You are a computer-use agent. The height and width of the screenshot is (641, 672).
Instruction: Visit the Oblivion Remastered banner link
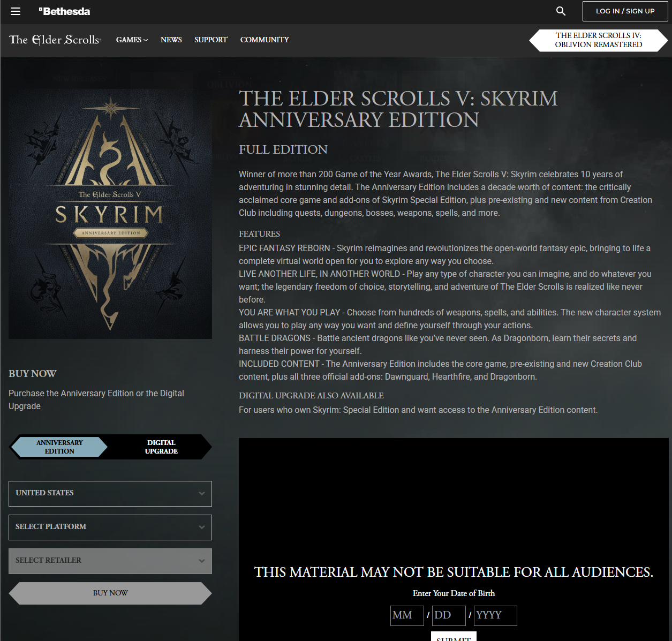[x=598, y=40]
